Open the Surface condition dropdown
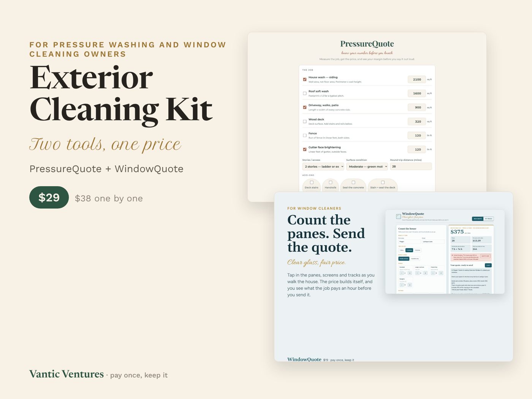The width and height of the screenshot is (532, 399). point(367,166)
